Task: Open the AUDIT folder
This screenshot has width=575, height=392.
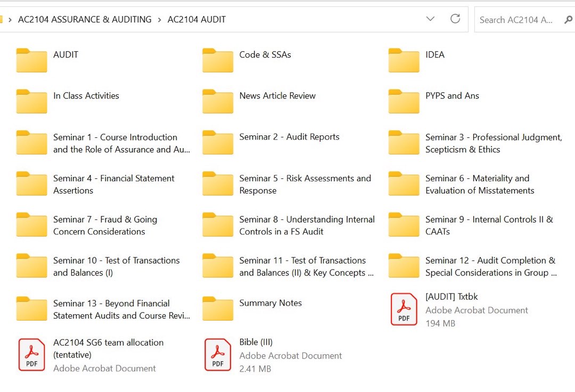Action: pyautogui.click(x=65, y=54)
